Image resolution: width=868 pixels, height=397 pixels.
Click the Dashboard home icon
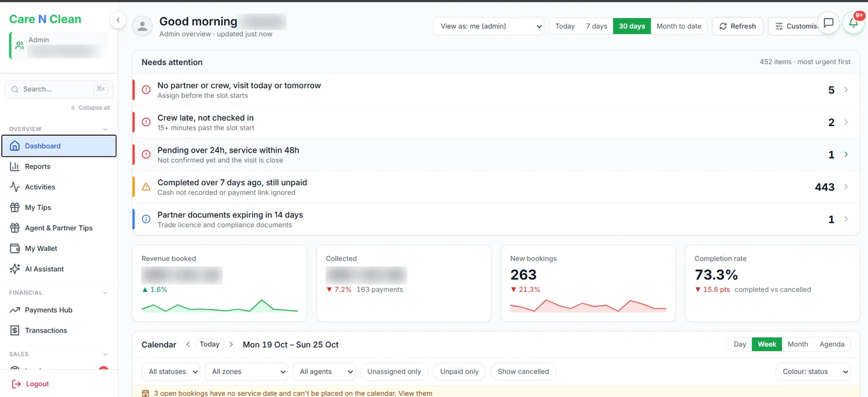tap(15, 146)
